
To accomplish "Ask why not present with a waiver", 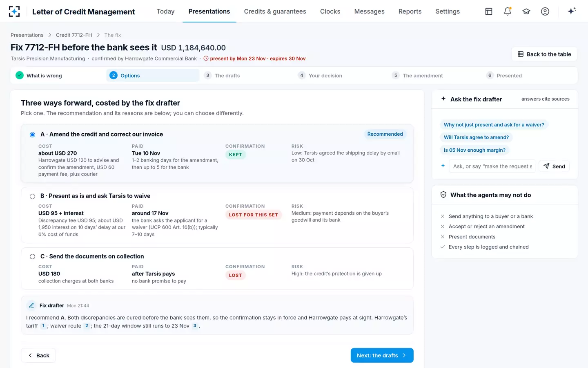I will [494, 125].
